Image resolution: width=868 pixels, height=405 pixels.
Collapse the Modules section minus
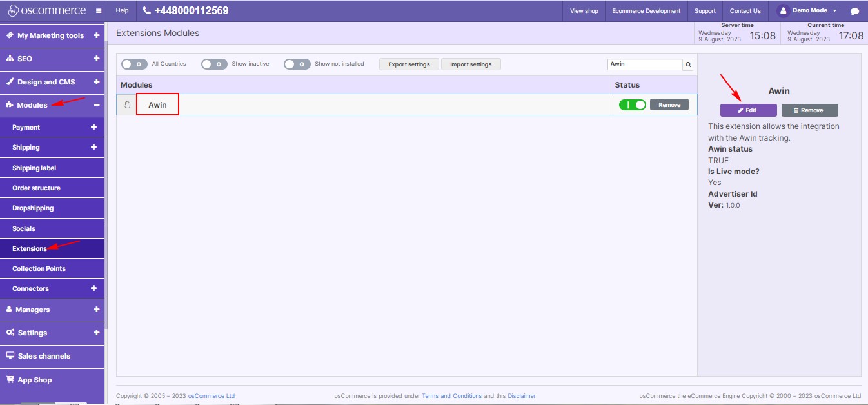click(x=97, y=105)
